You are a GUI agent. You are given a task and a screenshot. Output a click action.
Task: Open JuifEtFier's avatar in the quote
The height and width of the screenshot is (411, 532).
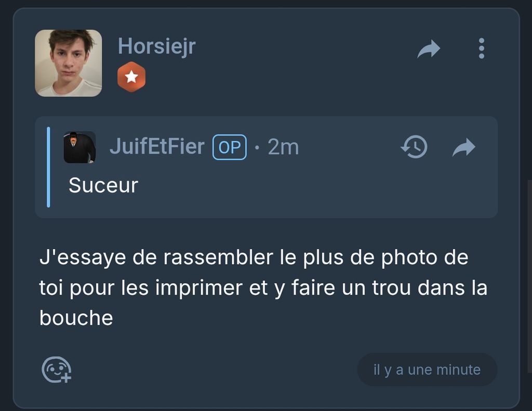pyautogui.click(x=79, y=147)
